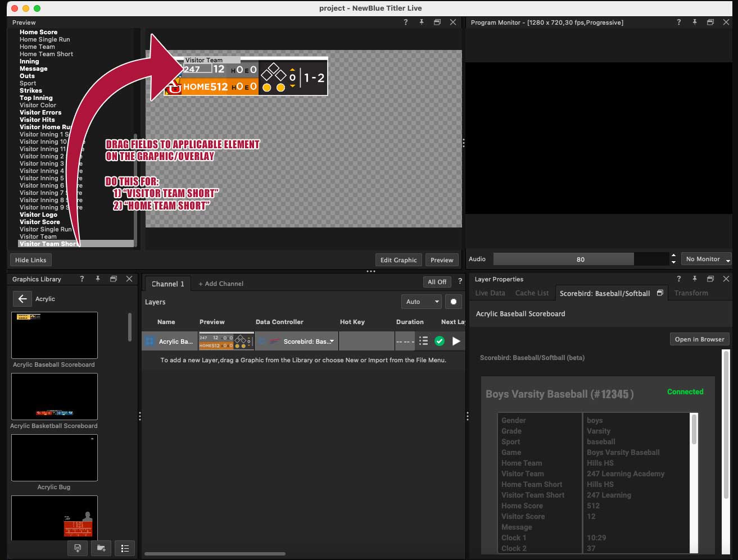Switch to the Live Data tab
The width and height of the screenshot is (738, 560).
490,293
